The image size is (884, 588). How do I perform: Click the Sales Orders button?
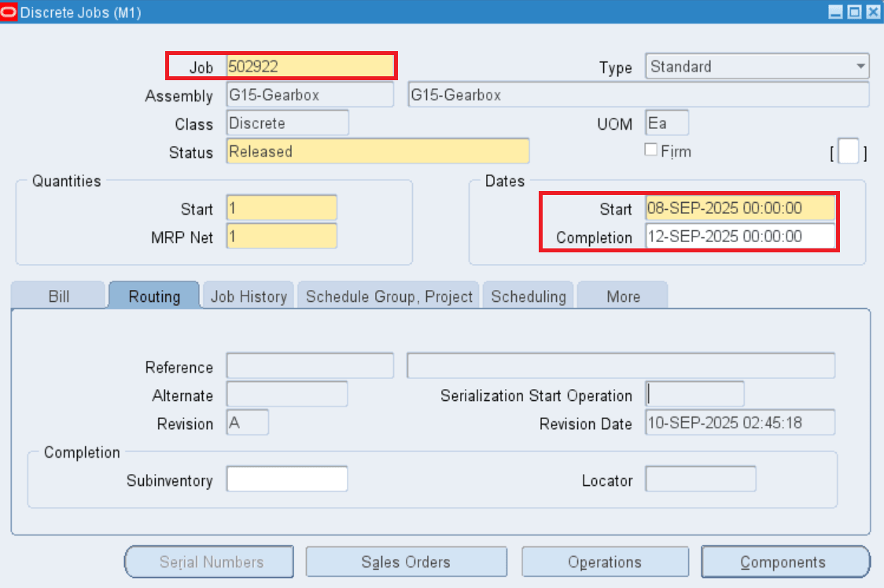[405, 562]
